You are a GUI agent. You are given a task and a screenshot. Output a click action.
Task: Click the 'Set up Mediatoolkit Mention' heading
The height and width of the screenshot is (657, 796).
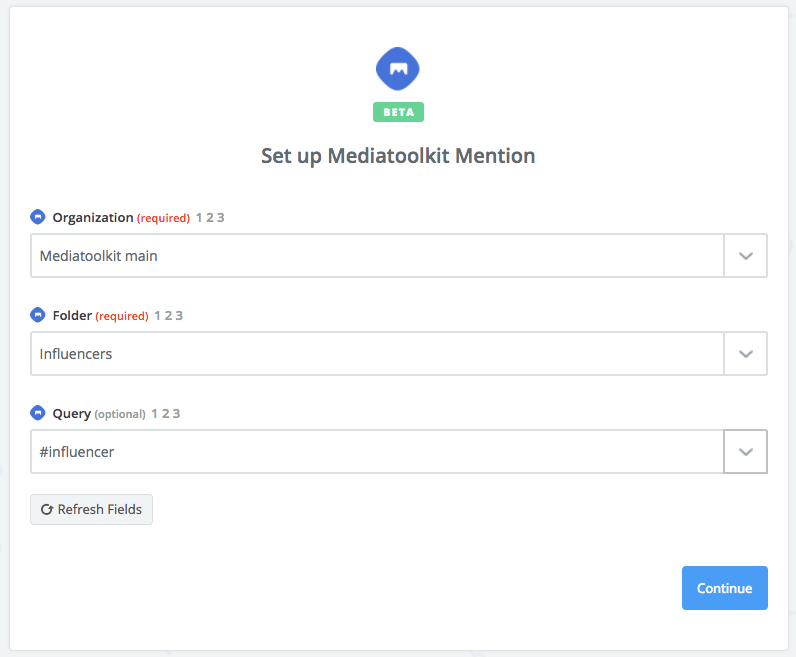[x=398, y=156]
